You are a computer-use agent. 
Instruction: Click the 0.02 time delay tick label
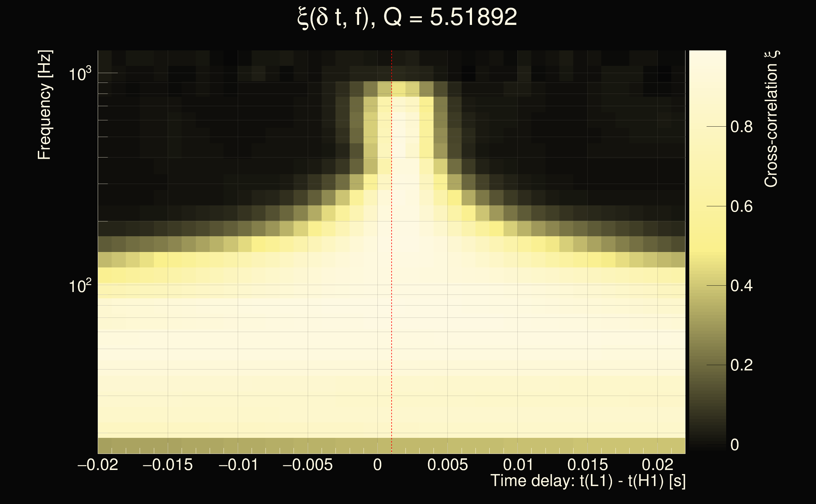(657, 465)
